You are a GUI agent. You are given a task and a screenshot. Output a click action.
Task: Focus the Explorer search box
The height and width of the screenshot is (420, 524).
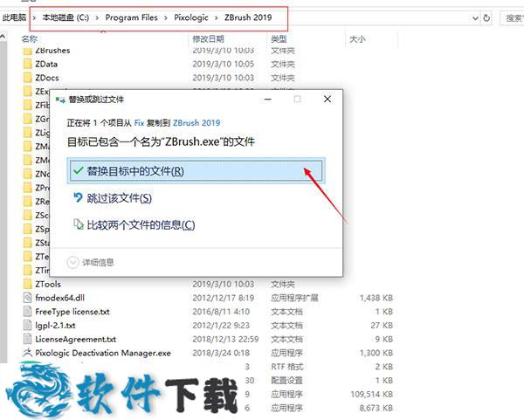(512, 17)
